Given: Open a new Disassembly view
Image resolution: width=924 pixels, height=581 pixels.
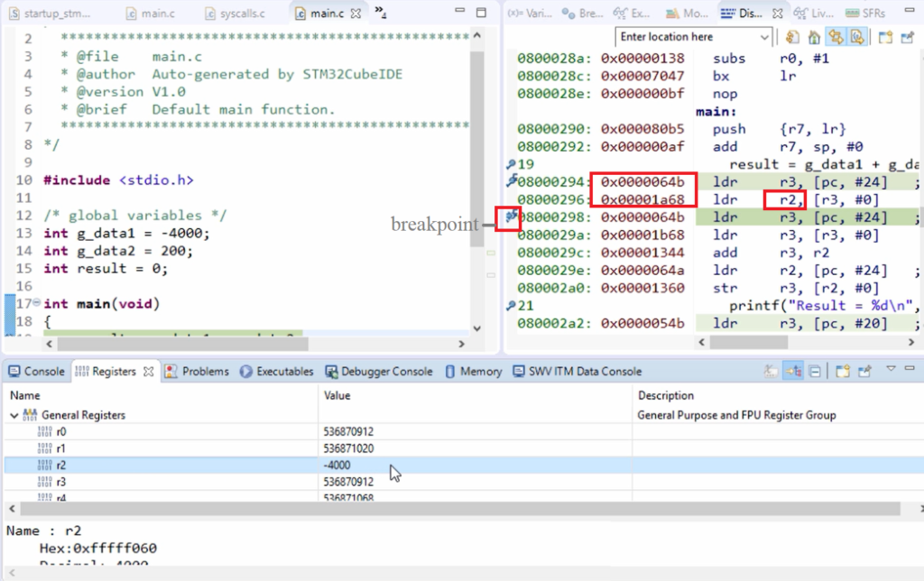Looking at the screenshot, I should (x=885, y=37).
